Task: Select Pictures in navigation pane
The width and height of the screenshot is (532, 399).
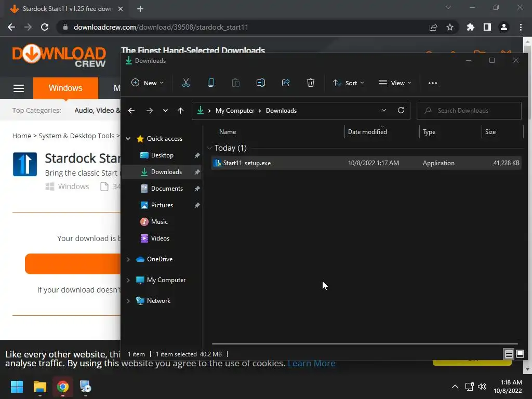Action: pyautogui.click(x=162, y=205)
